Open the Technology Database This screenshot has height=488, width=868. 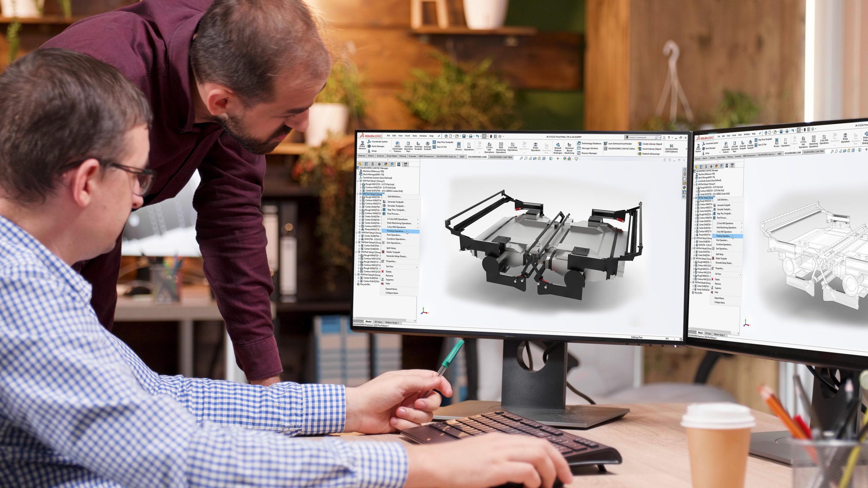[x=589, y=143]
